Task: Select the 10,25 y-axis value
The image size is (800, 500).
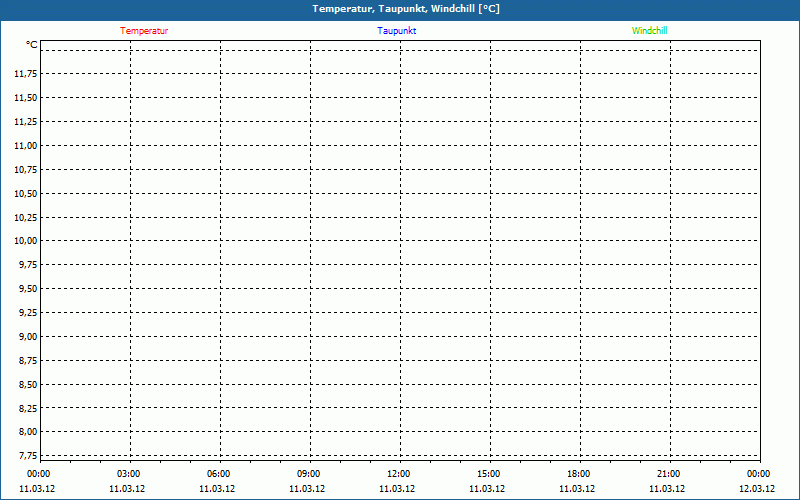Action: pos(26,218)
